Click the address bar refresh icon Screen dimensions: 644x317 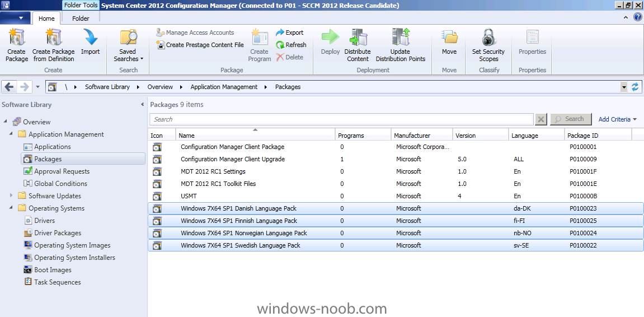(636, 87)
